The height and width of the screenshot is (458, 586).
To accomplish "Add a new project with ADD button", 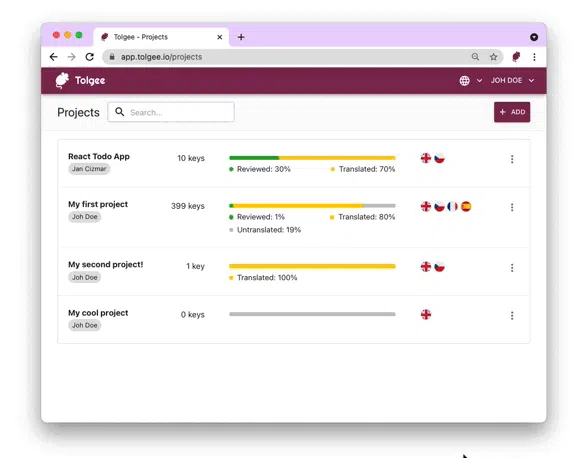I will pos(512,112).
